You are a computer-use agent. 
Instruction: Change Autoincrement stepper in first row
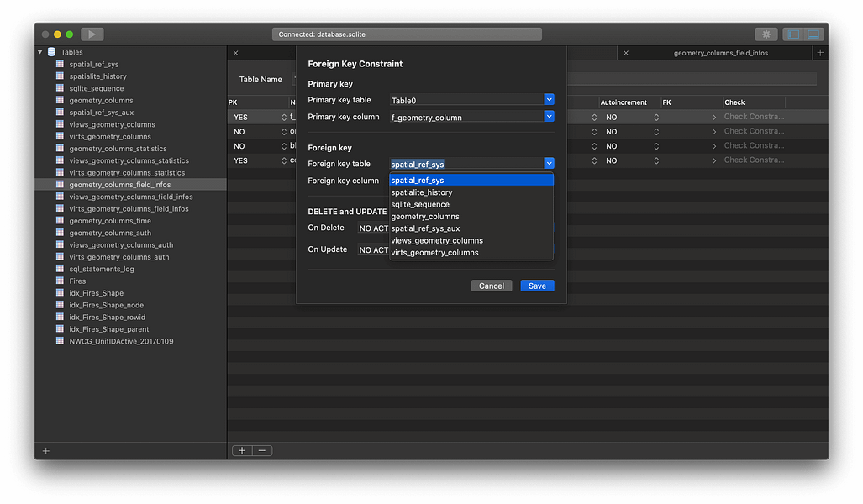click(656, 118)
